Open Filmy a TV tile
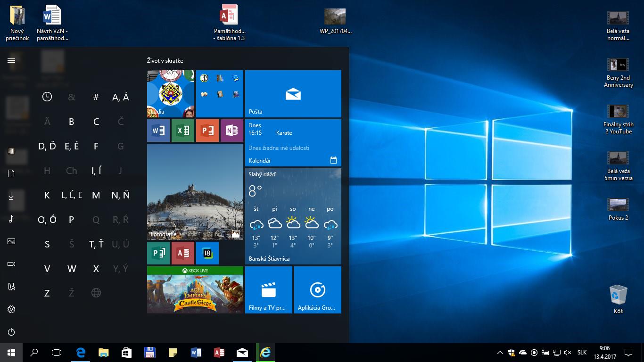Viewport: 644px width, 362px height. (268, 289)
